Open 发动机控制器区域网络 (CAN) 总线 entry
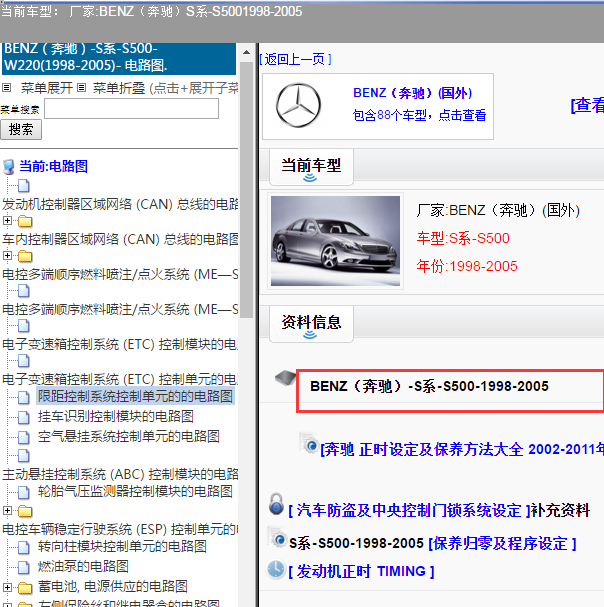604x607 pixels. click(x=120, y=204)
